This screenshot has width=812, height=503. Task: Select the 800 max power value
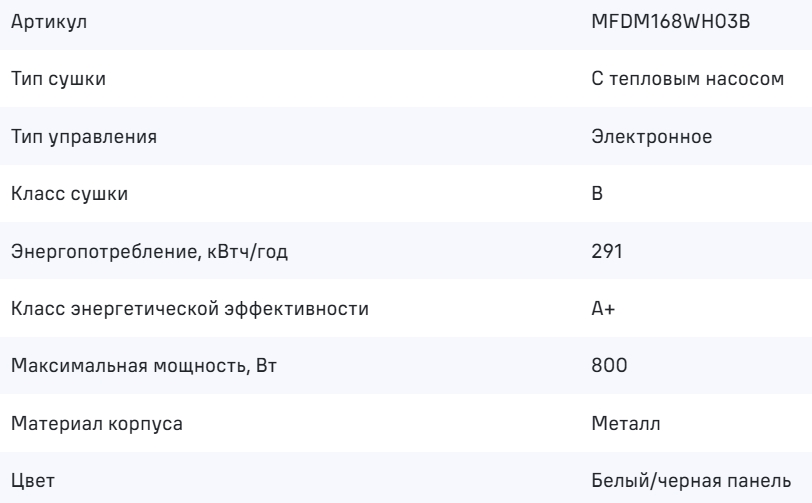(x=609, y=366)
